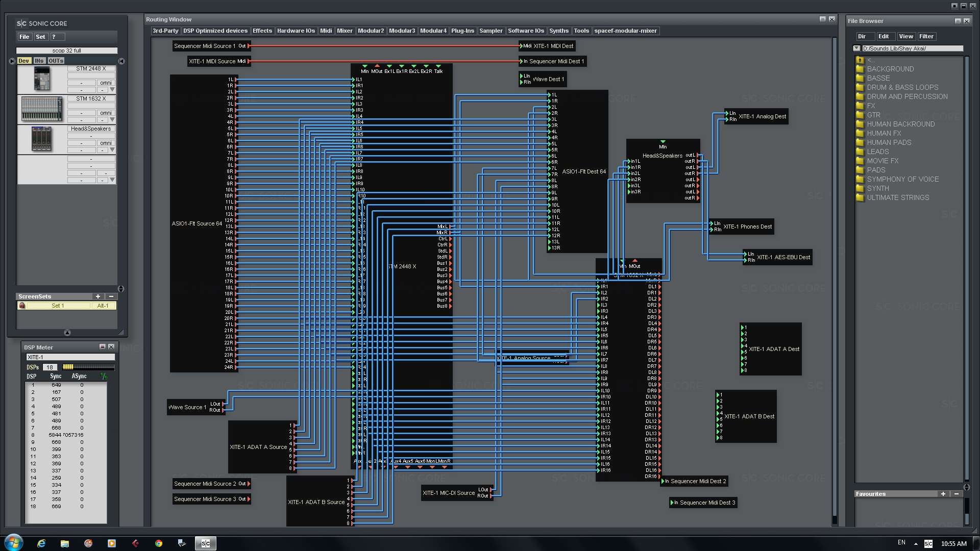Viewport: 980px width, 551px height.
Task: Open the Edit menu in File Browser
Action: click(886, 36)
